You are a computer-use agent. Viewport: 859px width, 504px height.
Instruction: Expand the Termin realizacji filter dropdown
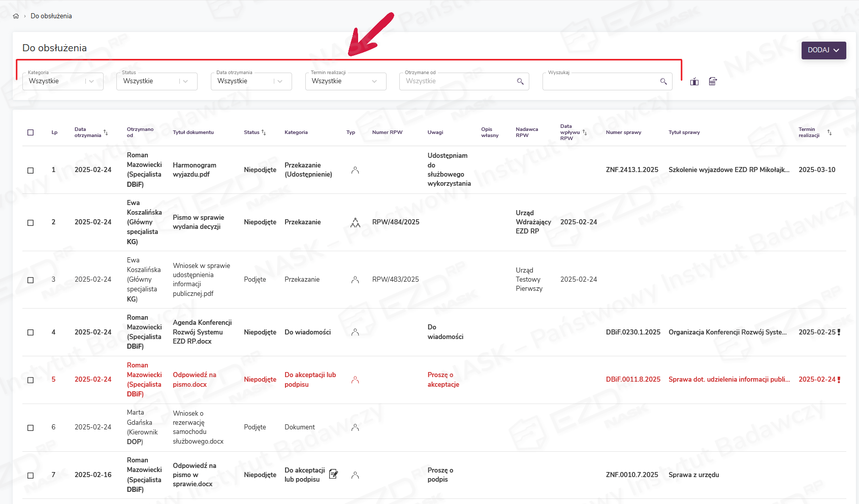click(374, 81)
